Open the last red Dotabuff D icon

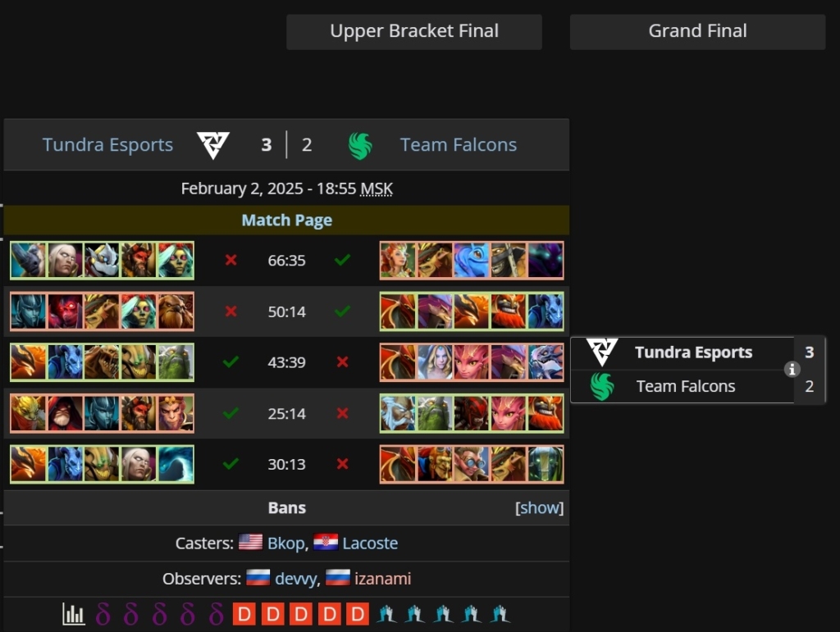pyautogui.click(x=358, y=614)
